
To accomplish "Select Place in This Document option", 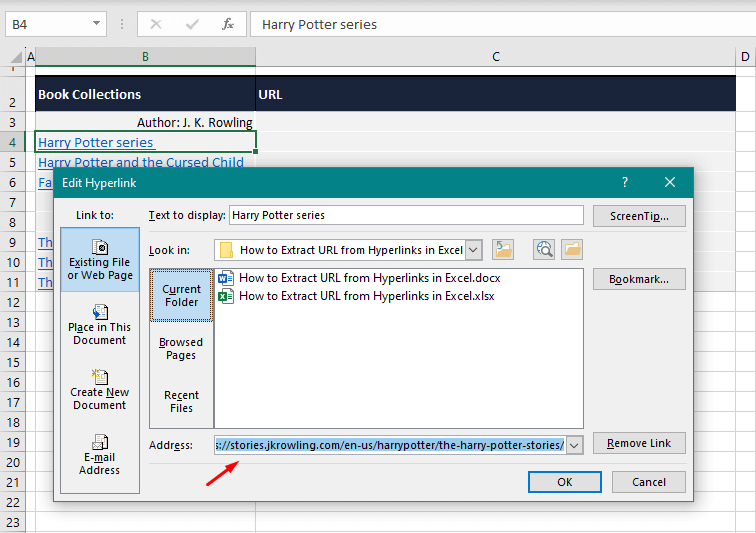I will coord(100,325).
